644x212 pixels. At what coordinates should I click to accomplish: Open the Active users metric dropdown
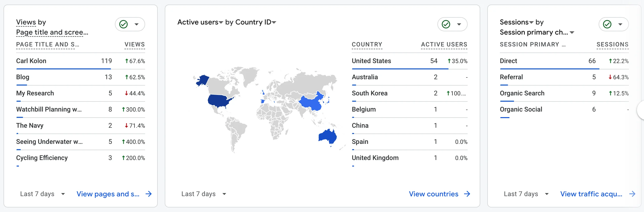(221, 22)
